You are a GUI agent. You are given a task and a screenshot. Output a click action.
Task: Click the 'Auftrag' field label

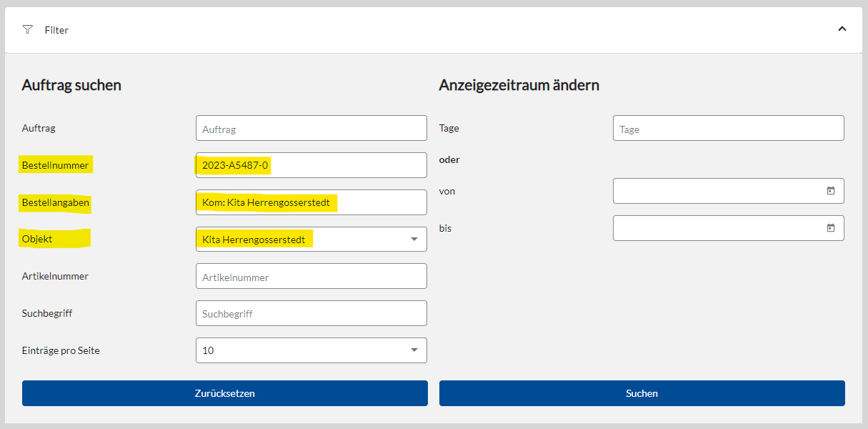(39, 129)
